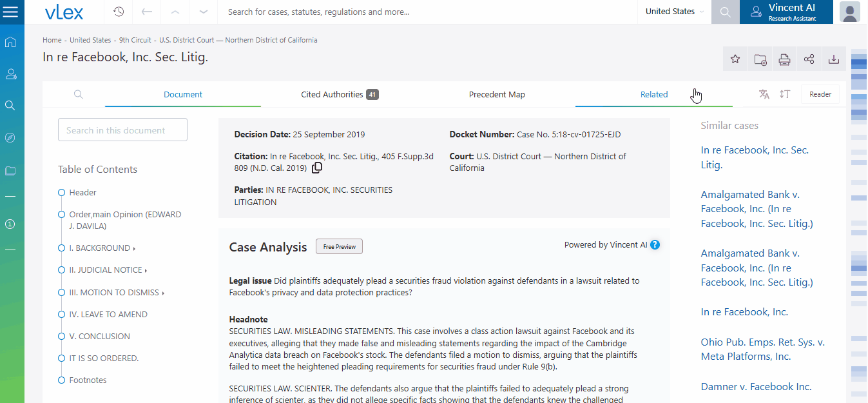Screen dimensions: 868x403
Task: Open Damner v. Facebook Inc. similar case
Action: click(756, 387)
